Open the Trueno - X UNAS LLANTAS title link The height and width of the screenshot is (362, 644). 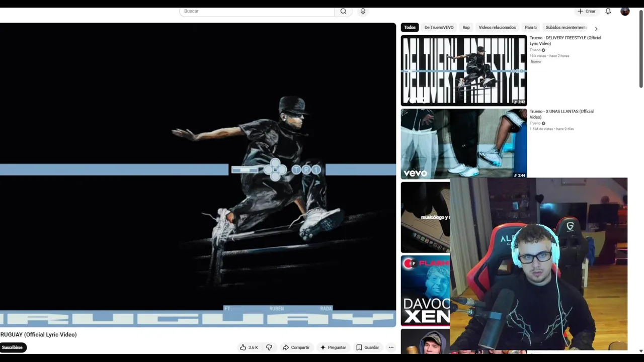pyautogui.click(x=561, y=114)
